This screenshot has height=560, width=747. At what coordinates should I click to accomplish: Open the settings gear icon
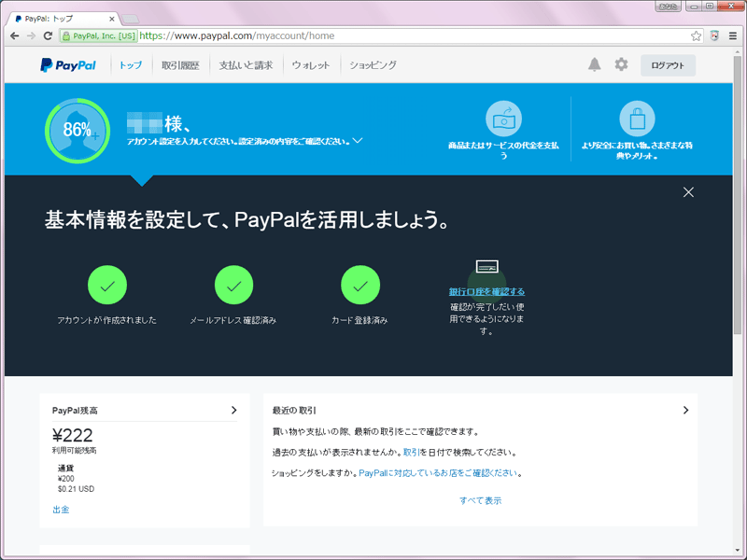tap(621, 64)
